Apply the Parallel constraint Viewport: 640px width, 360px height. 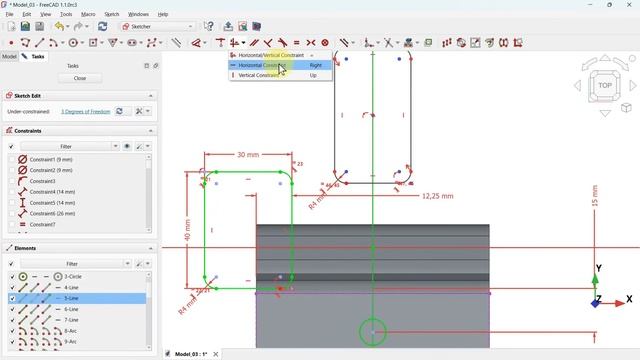[x=254, y=43]
